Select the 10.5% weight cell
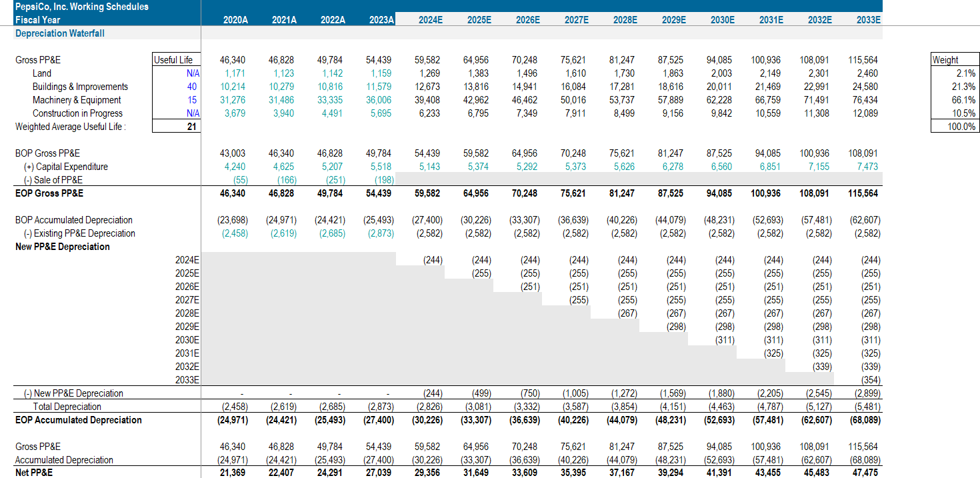980x478 pixels. tap(963, 113)
